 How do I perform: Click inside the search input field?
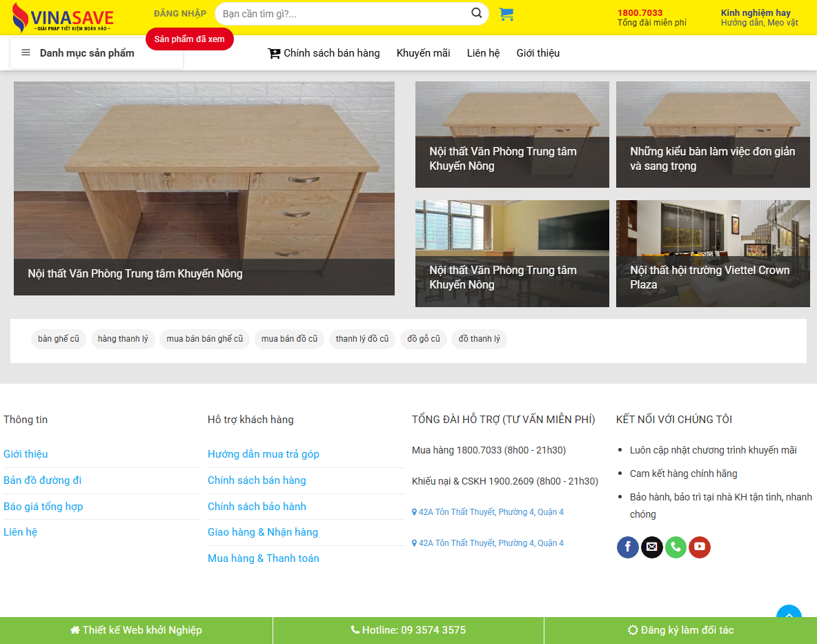(338, 13)
